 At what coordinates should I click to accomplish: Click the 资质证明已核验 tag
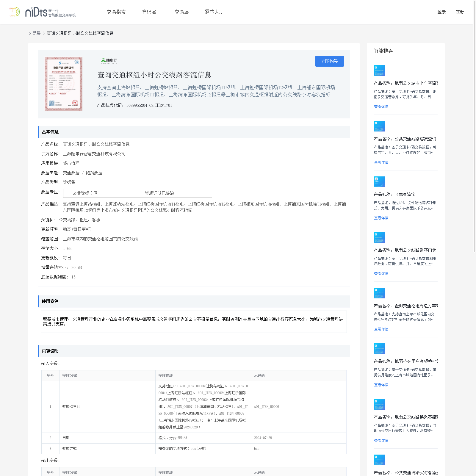(x=160, y=193)
